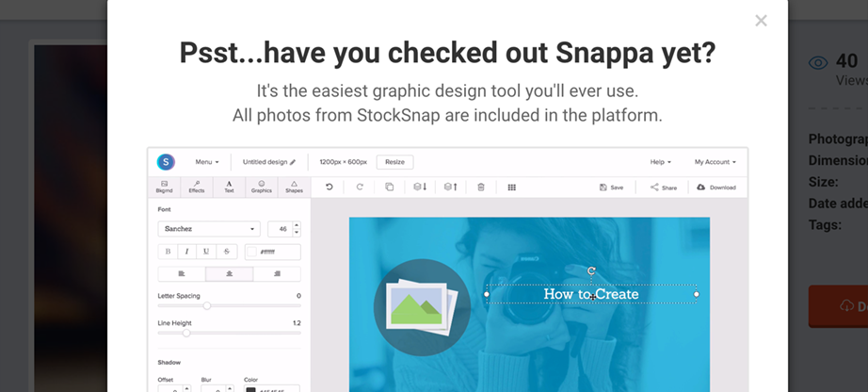Expand the My Account dropdown
This screenshot has height=392, width=868.
click(715, 162)
